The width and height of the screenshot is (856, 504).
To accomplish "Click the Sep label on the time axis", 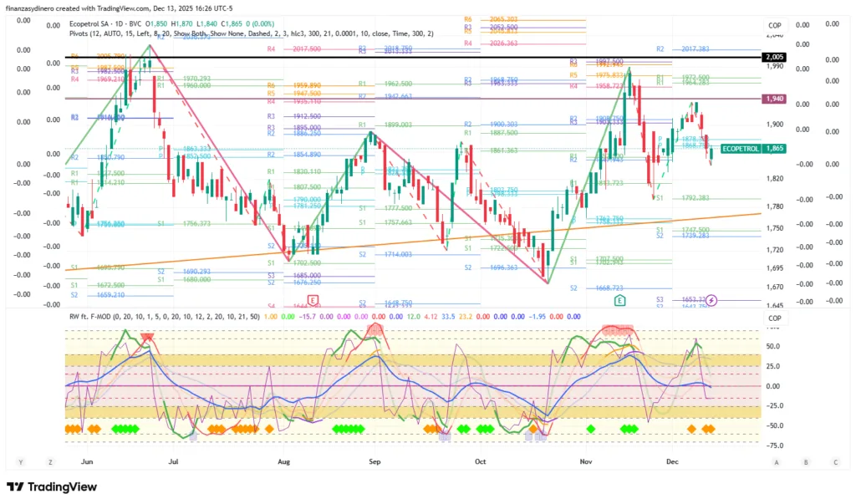I will pyautogui.click(x=374, y=461).
